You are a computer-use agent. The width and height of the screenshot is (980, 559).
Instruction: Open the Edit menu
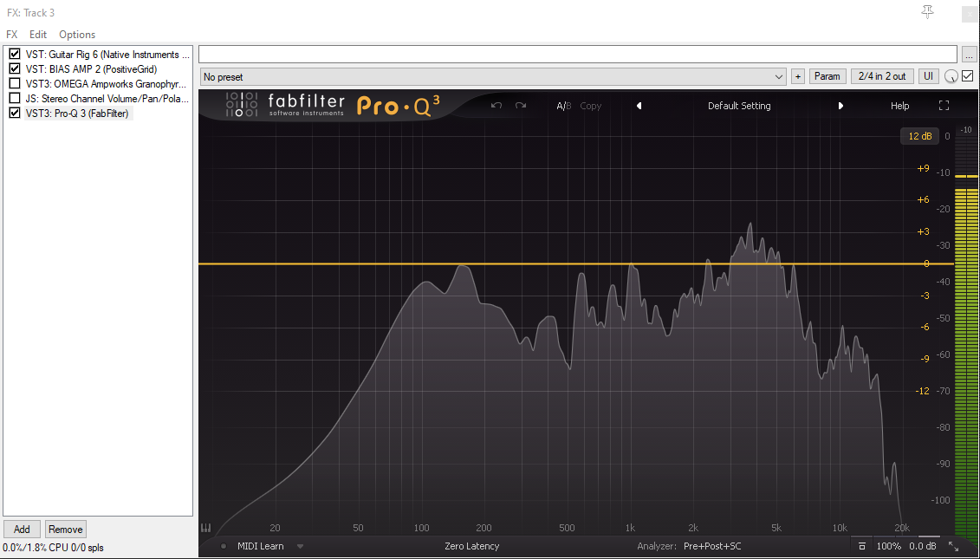tap(38, 35)
